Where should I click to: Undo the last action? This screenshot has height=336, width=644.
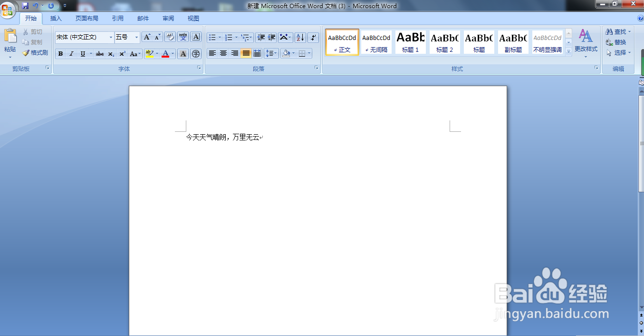pos(35,6)
